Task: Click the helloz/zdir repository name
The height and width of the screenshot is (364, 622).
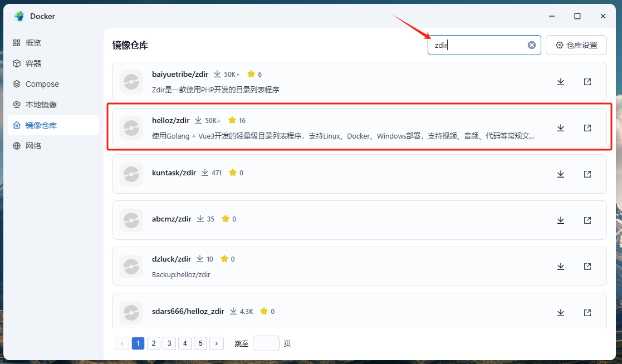Action: click(170, 120)
